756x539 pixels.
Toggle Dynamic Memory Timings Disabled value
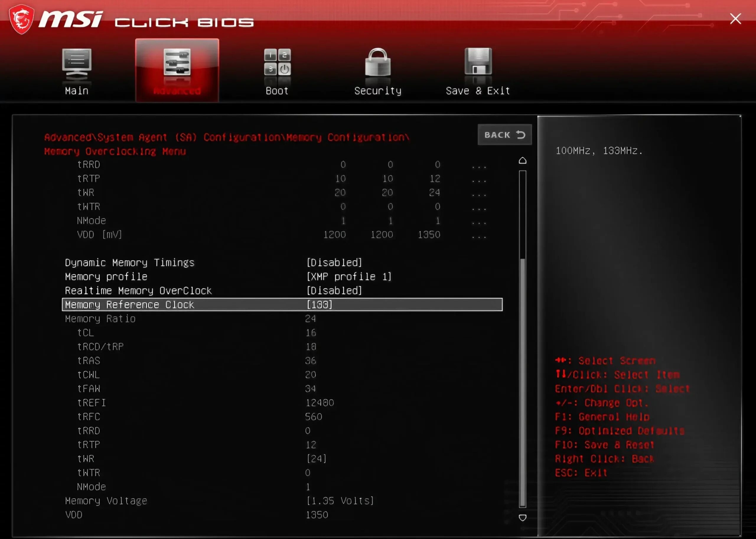(x=334, y=263)
